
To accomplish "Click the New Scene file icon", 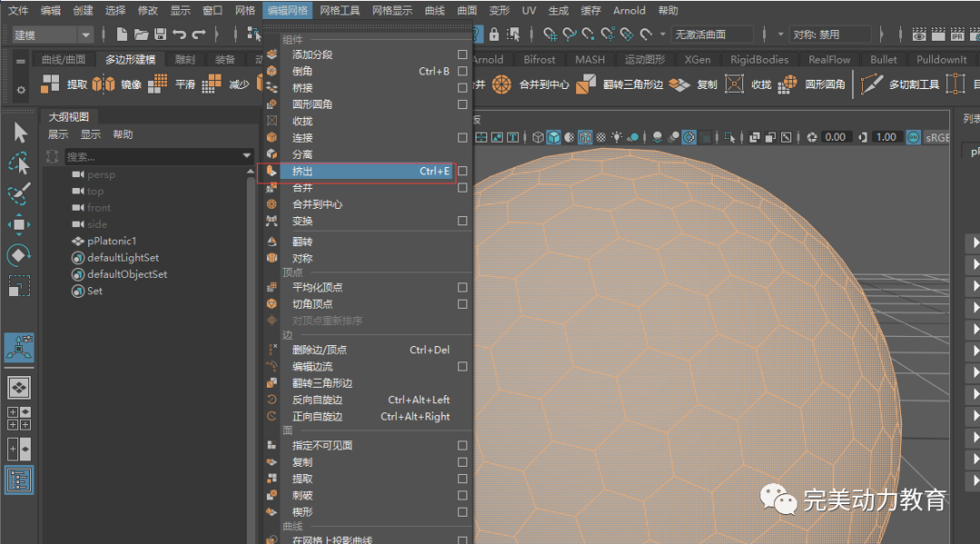I will 122,35.
